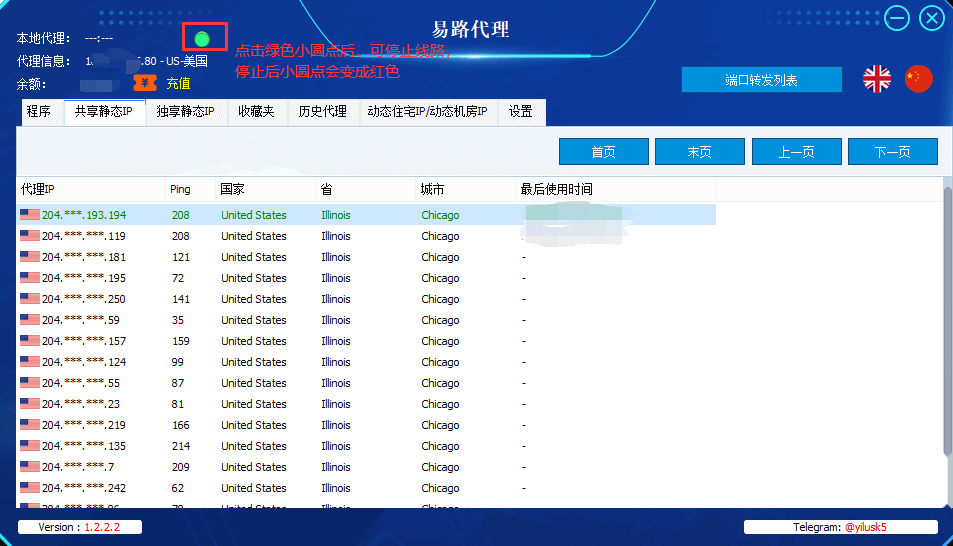The width and height of the screenshot is (953, 546).
Task: Open the 充值 recharge link
Action: pyautogui.click(x=178, y=83)
